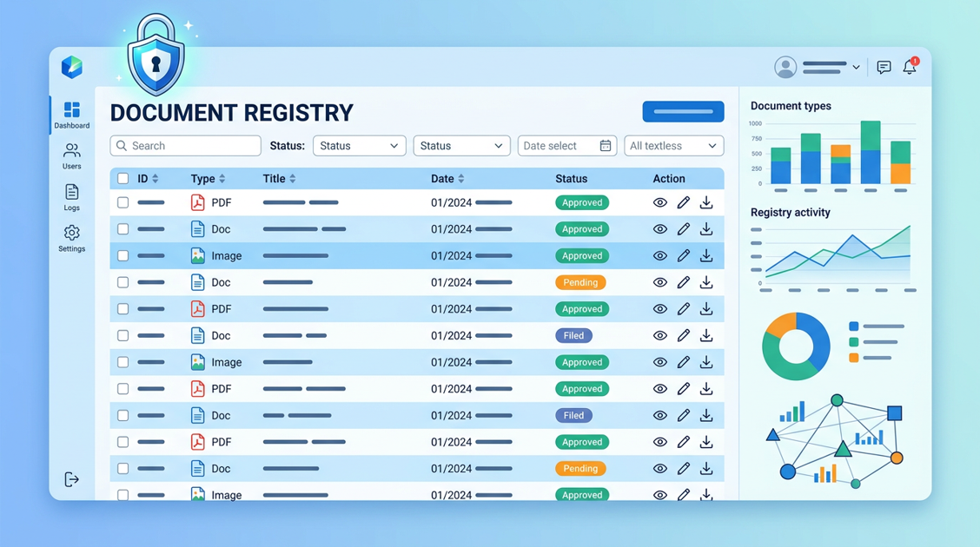Screen dimensions: 980x547
Task: Check the box for the first PDF row
Action: point(123,202)
